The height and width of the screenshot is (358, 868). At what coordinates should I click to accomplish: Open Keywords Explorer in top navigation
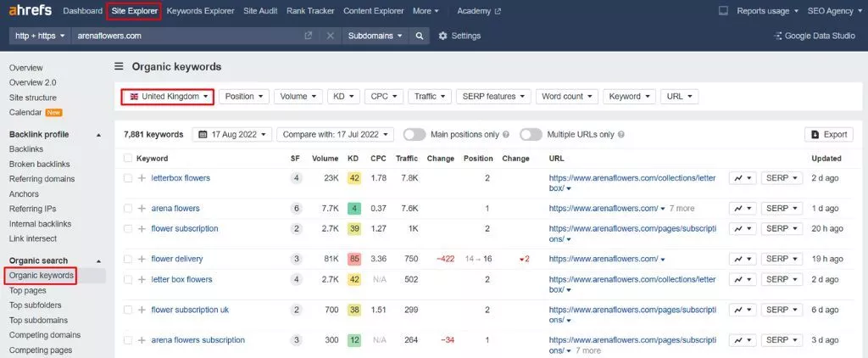tap(200, 10)
